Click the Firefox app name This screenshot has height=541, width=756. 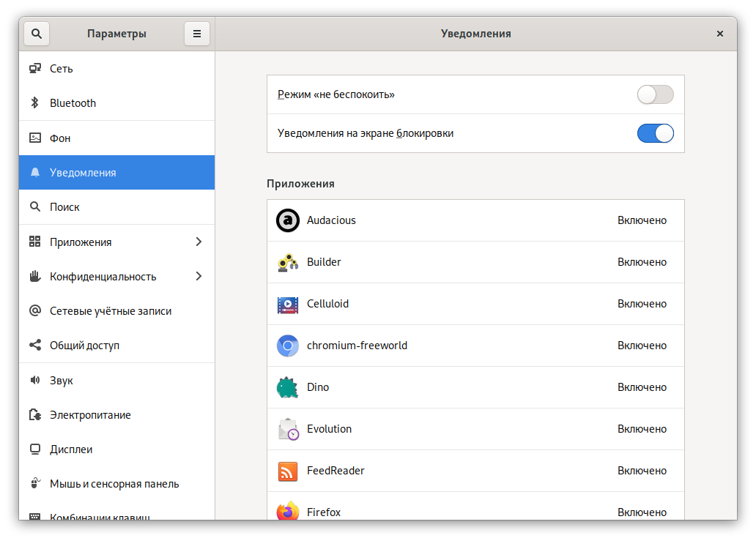tap(324, 512)
